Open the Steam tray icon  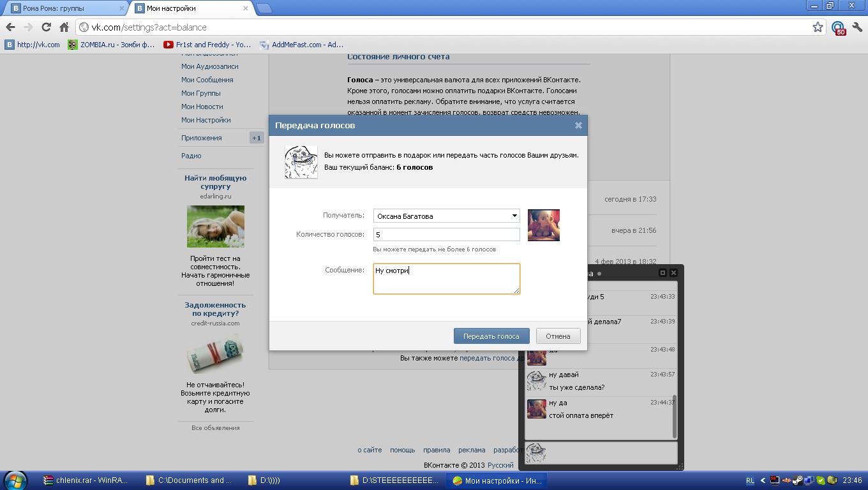point(797,480)
